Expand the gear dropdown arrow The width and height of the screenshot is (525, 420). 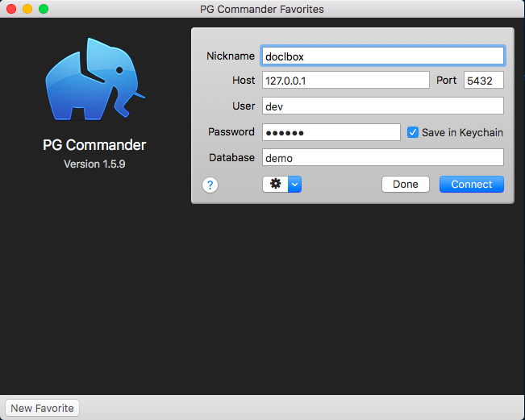point(294,184)
